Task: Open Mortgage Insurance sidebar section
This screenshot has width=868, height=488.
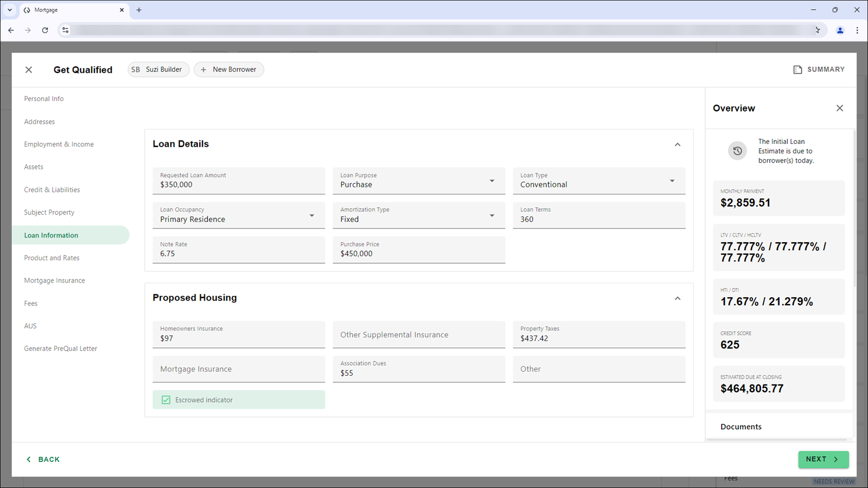Action: [x=54, y=280]
